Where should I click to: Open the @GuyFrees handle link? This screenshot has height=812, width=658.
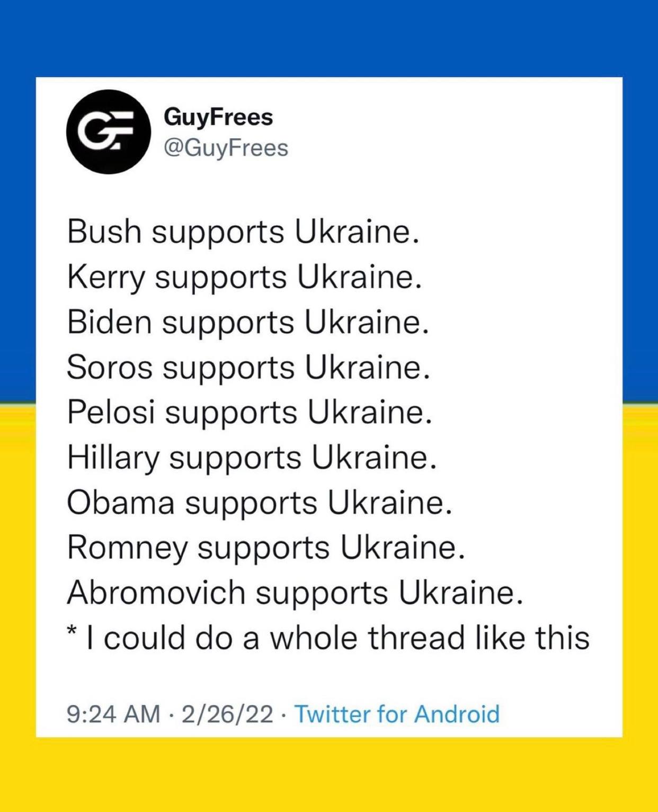point(226,148)
